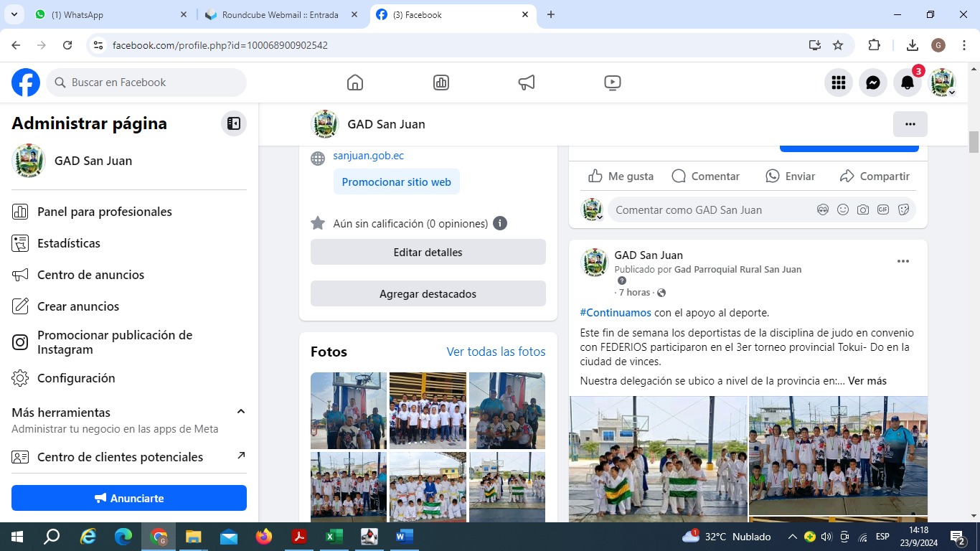Open the GAD San Juan page options menu
This screenshot has height=551, width=980.
pyautogui.click(x=910, y=124)
